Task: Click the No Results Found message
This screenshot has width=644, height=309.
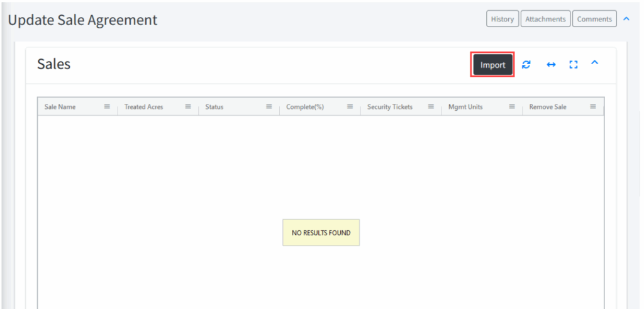Action: 321,233
